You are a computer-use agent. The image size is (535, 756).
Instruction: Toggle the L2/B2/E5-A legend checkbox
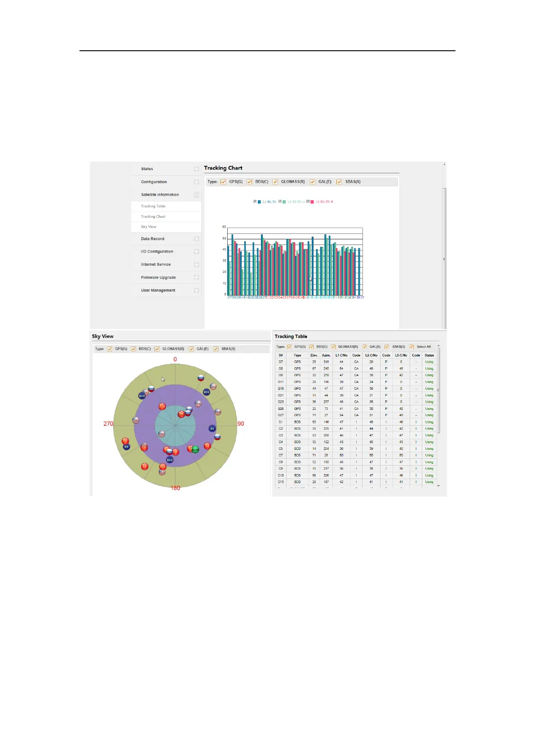(x=280, y=202)
